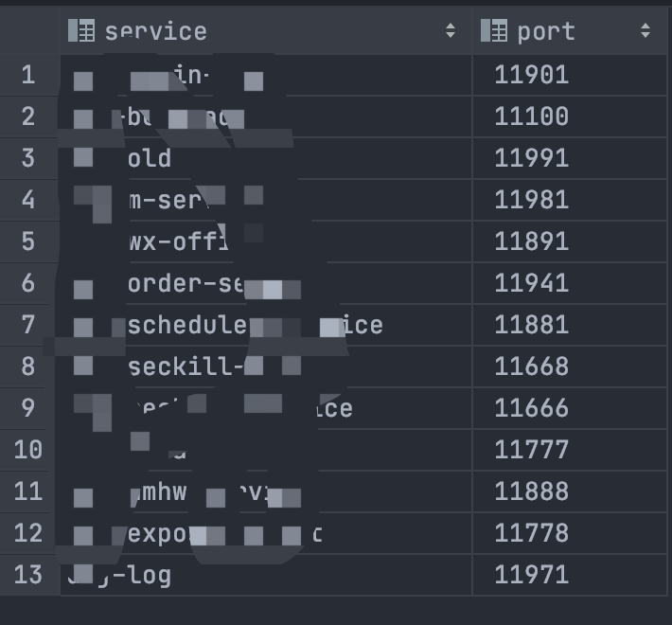Click the port cell containing 11901

pyautogui.click(x=532, y=75)
